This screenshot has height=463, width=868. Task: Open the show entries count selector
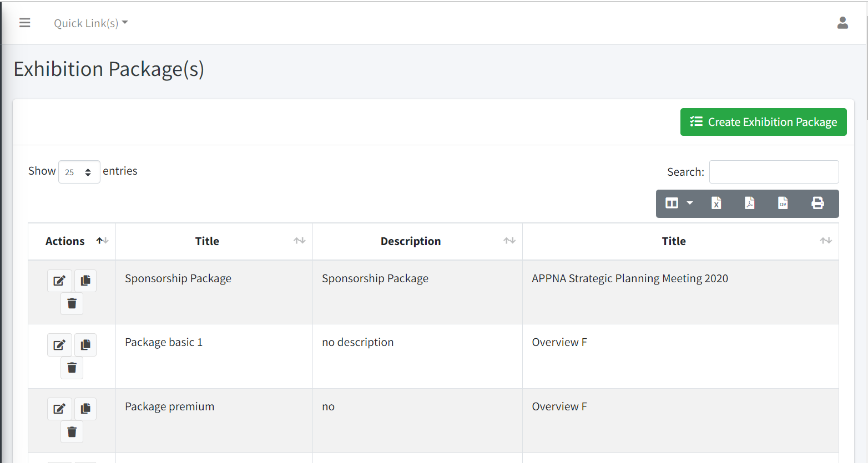click(x=79, y=172)
